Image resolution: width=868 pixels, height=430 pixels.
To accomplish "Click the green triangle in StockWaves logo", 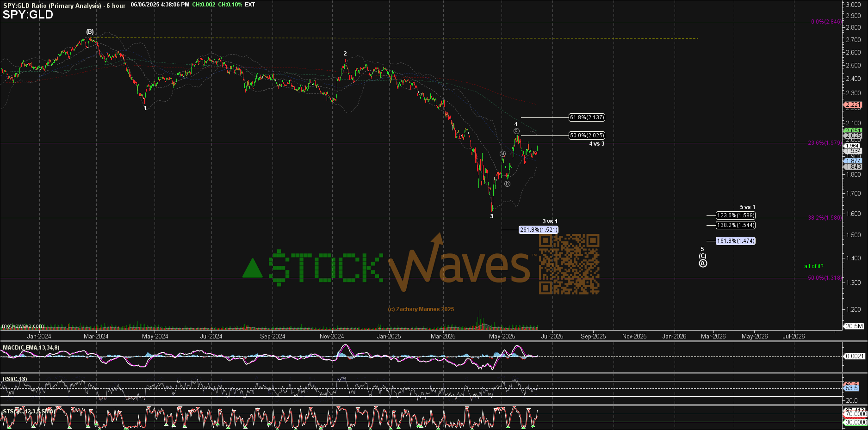I will (x=253, y=269).
